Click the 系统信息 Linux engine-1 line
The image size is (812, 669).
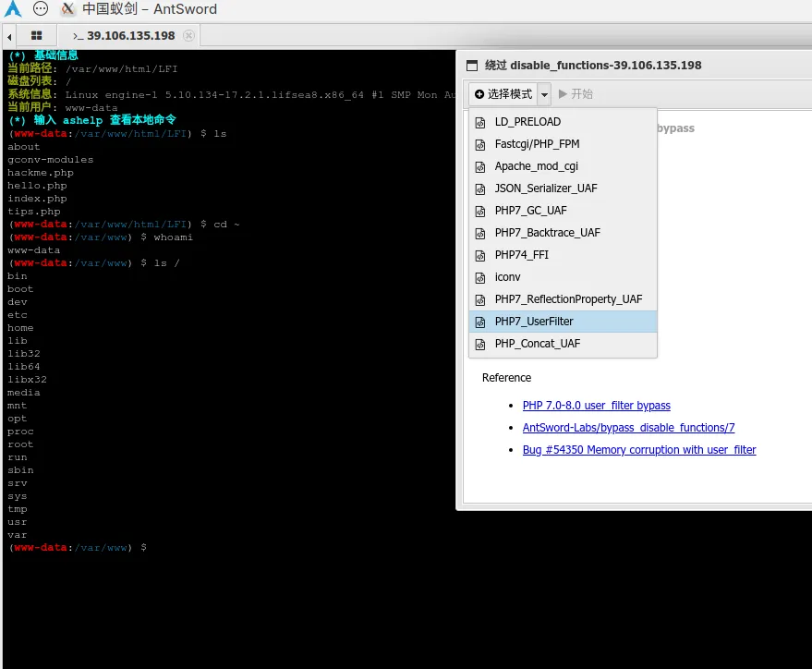231,95
